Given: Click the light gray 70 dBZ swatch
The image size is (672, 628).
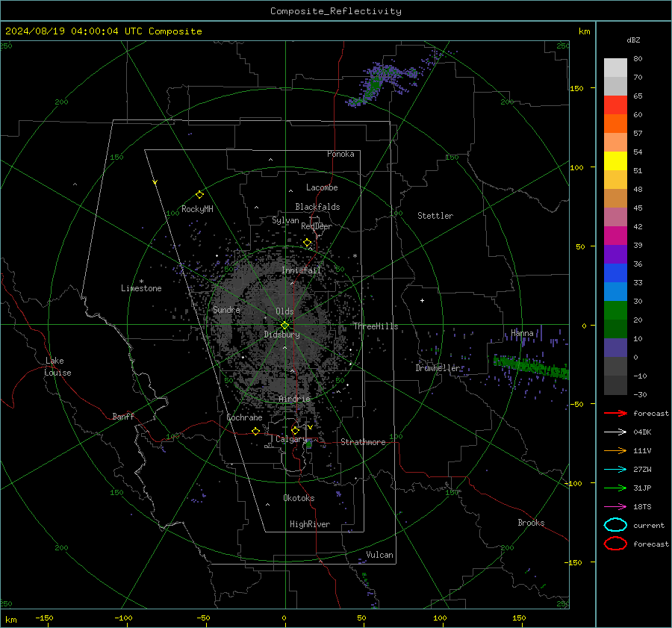Looking at the screenshot, I should pos(615,68).
